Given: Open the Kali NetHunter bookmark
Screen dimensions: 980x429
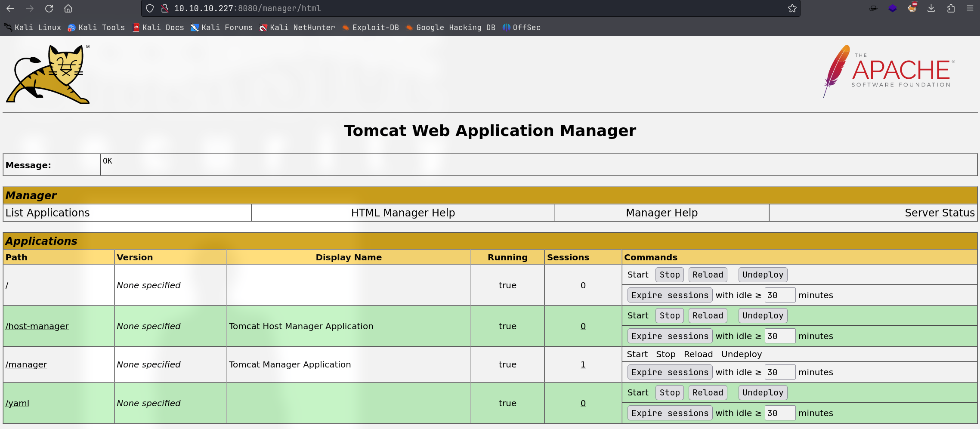Looking at the screenshot, I should coord(297,28).
